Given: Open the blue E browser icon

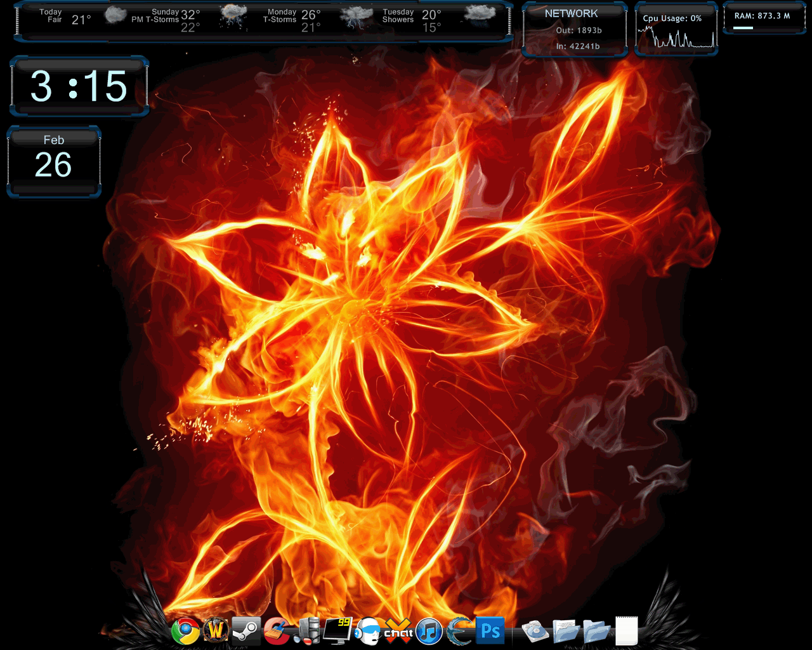Looking at the screenshot, I should pos(459,631).
